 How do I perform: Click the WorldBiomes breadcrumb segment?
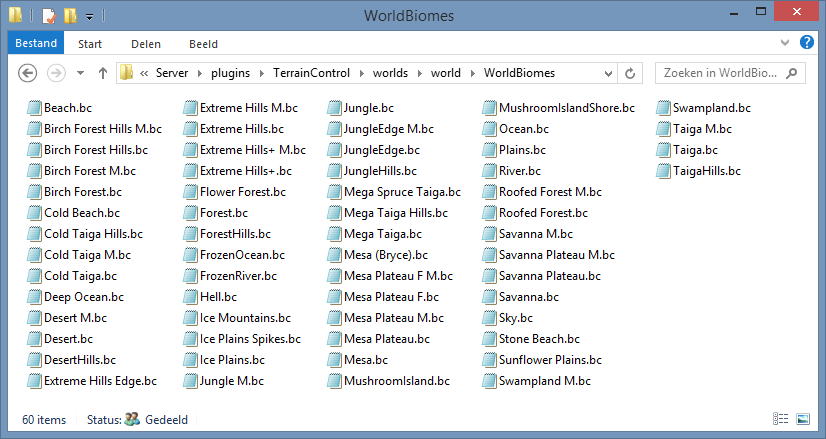point(519,73)
